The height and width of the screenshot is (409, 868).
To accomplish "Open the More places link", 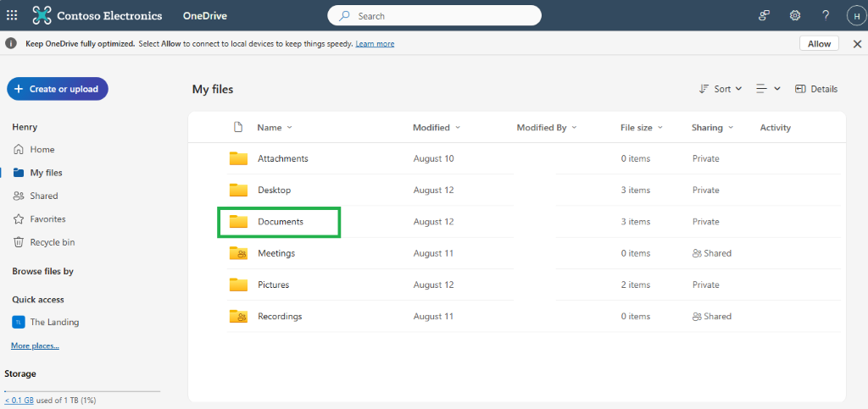I will (x=35, y=346).
